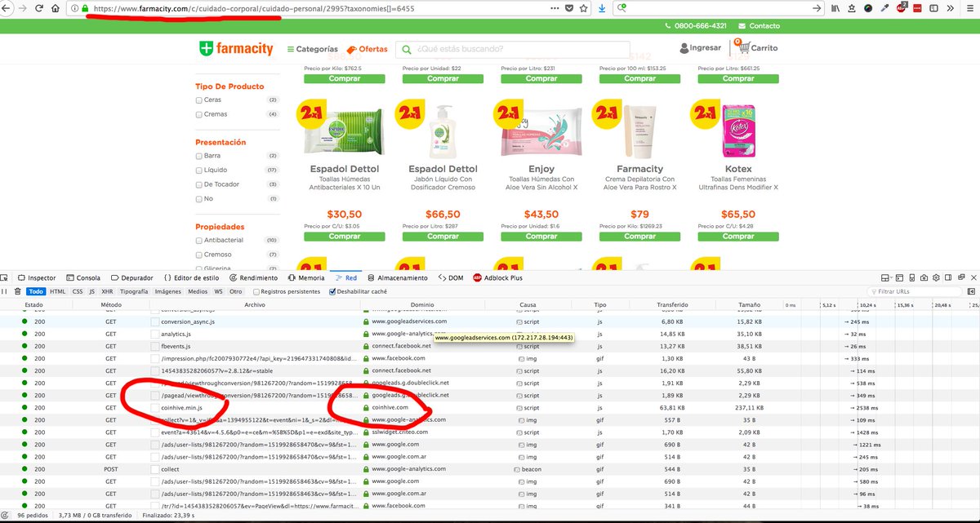This screenshot has width=980, height=523.
Task: Uncheck Deshabilitar caché checkbox
Action: pyautogui.click(x=332, y=291)
